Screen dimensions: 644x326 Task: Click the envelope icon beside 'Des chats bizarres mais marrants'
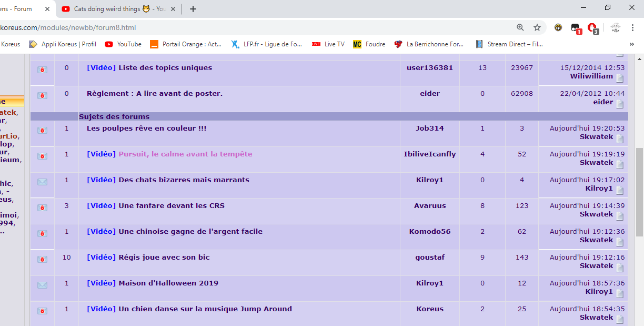tap(43, 182)
